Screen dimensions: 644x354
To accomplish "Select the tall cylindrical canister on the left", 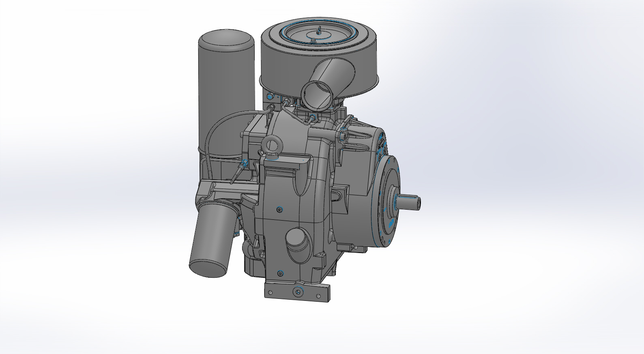I will 226,93.
